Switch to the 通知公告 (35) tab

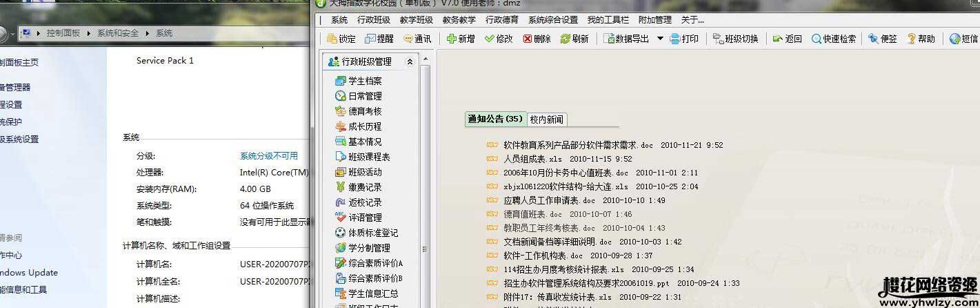496,119
